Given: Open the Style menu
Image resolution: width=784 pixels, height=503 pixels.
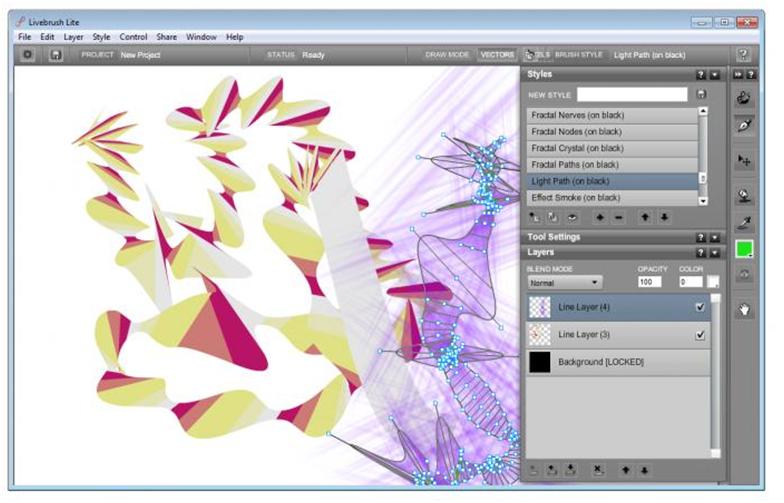Looking at the screenshot, I should 102,36.
